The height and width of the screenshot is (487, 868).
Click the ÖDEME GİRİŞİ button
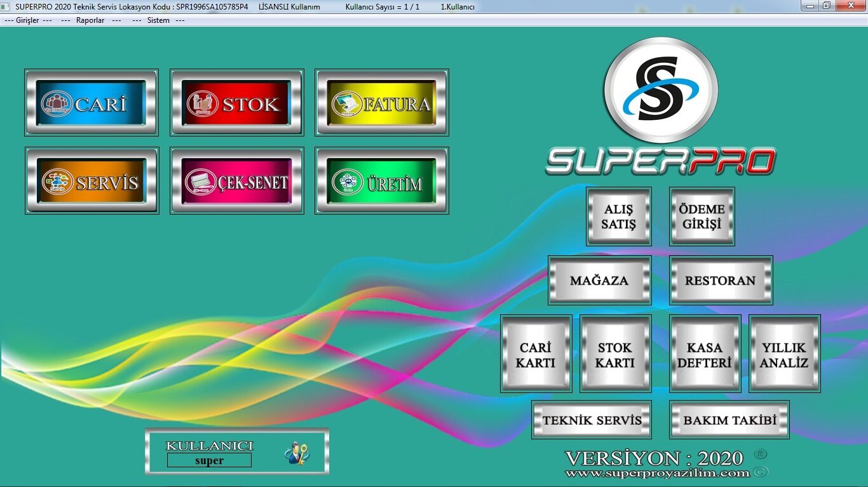pos(702,217)
